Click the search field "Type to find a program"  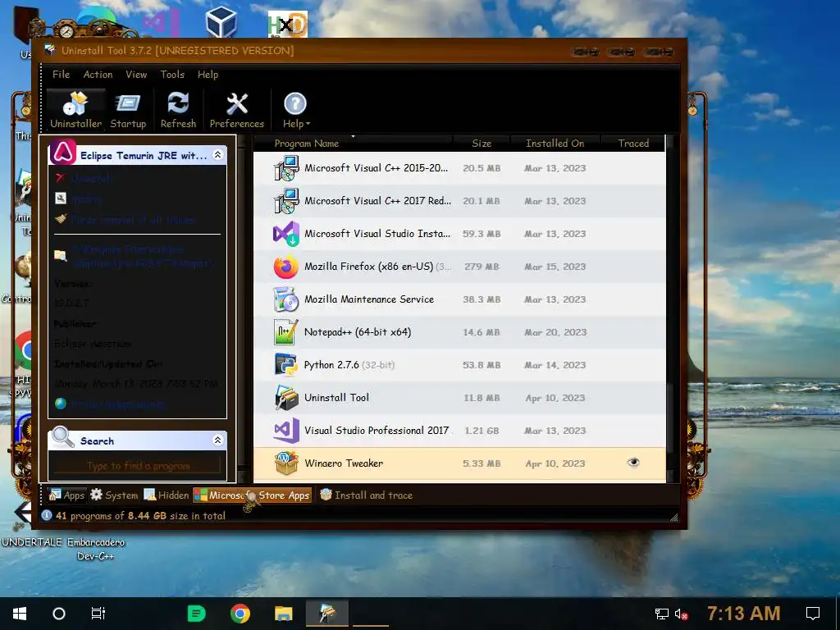click(138, 466)
